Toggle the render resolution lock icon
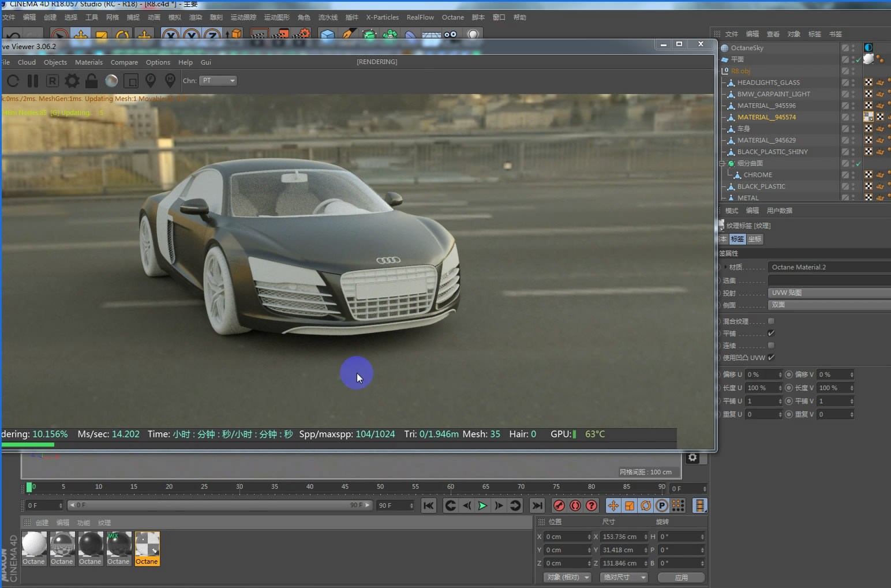 91,81
